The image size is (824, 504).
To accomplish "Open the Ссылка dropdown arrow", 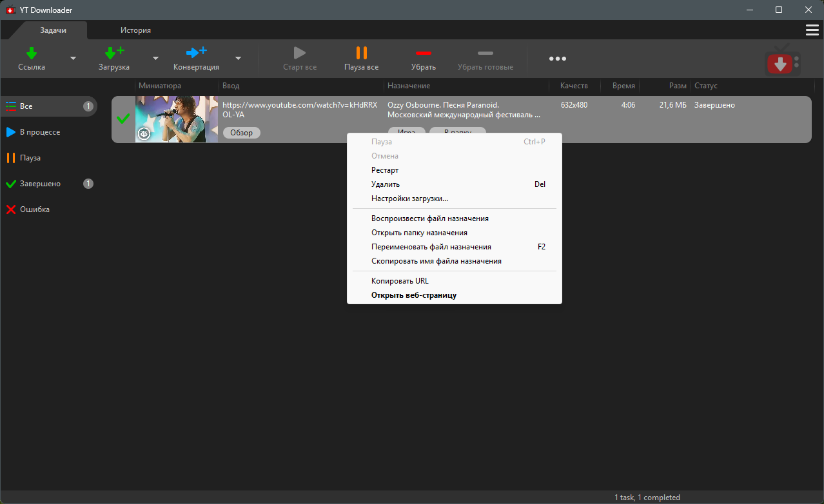I will (73, 58).
